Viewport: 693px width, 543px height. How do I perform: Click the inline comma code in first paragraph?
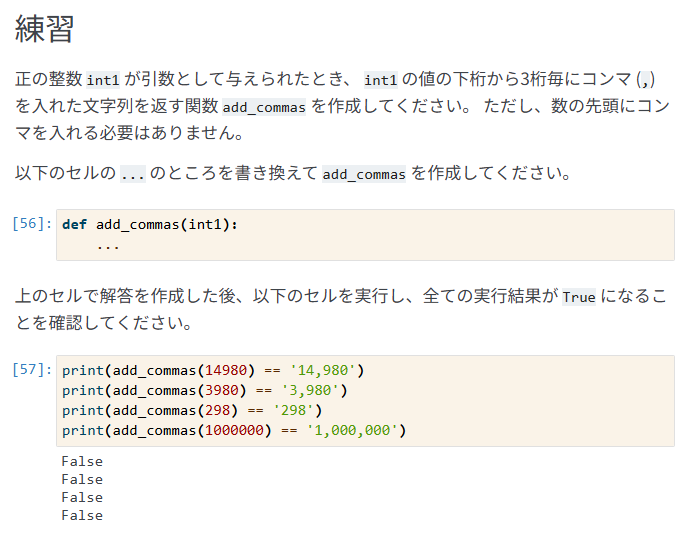point(647,80)
